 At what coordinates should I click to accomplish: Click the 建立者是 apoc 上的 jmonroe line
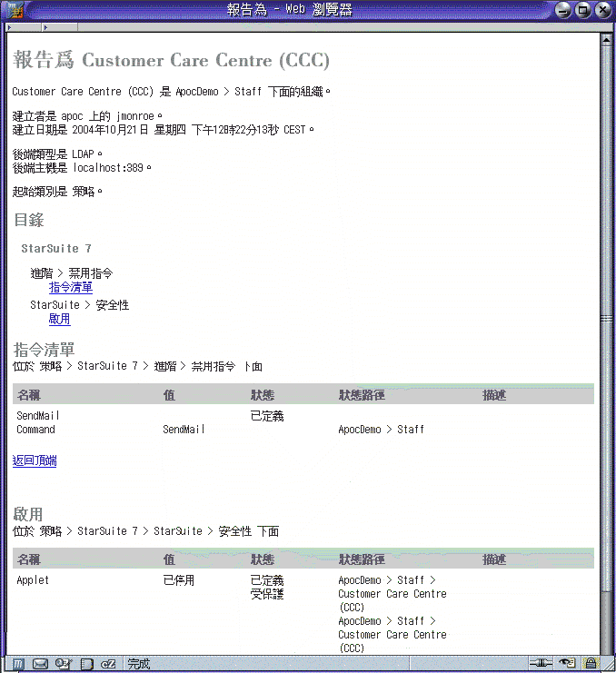(x=87, y=116)
